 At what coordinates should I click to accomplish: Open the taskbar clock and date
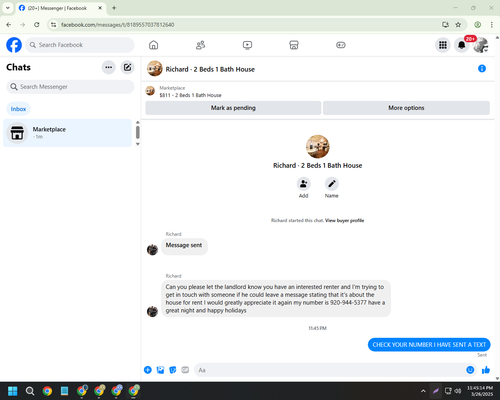tap(480, 391)
